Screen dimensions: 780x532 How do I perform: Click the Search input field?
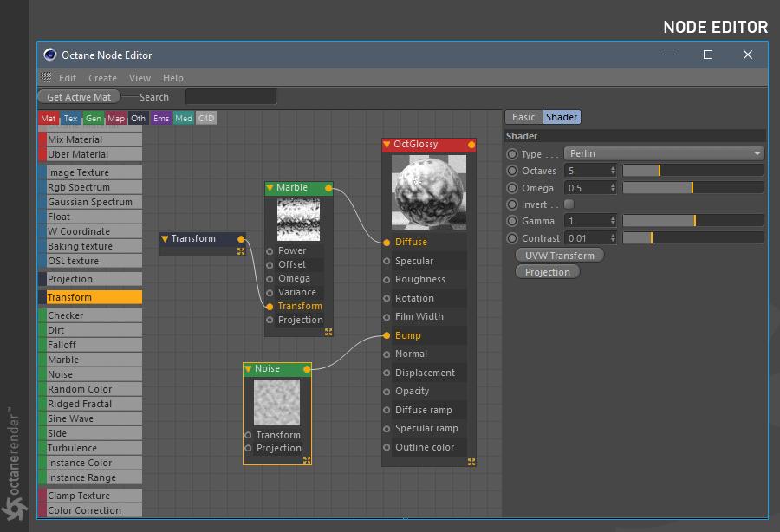point(231,97)
